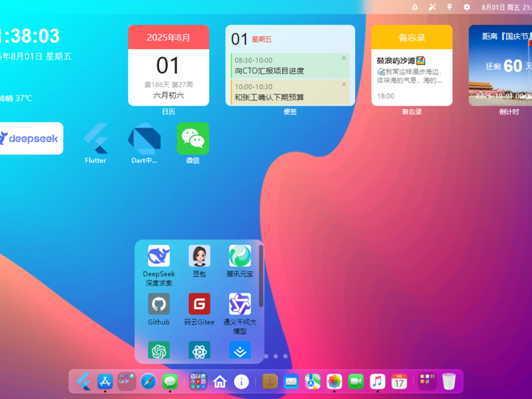Viewport: 532px width, 399px height.
Task: Click the folder popup's vertical scrollbar
Action: tap(261, 276)
